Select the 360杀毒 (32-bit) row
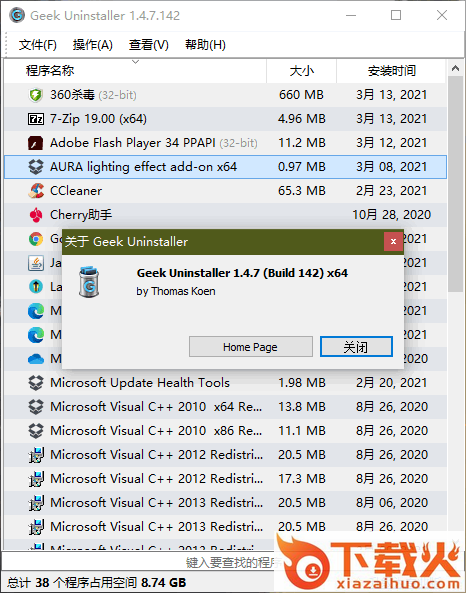 pyautogui.click(x=225, y=95)
